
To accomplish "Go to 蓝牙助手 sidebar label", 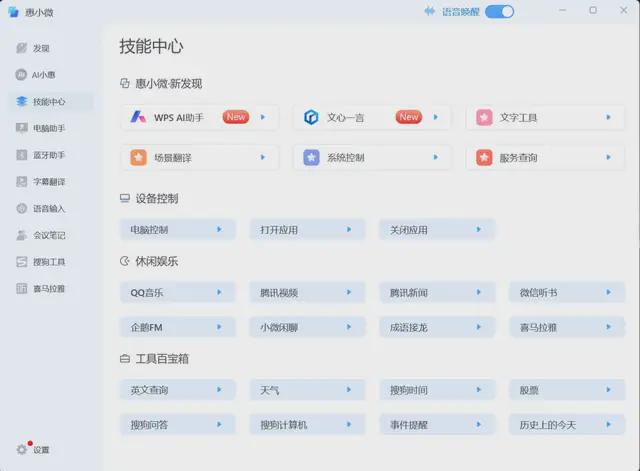I will 49,155.
